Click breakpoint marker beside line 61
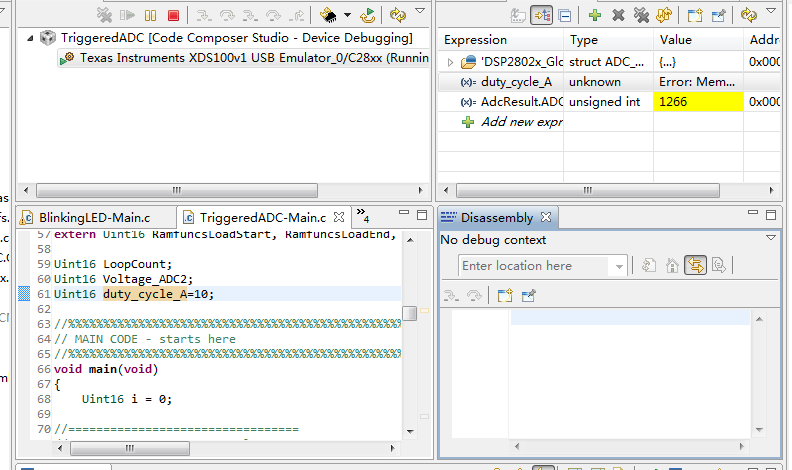The image size is (792, 470). pos(24,293)
